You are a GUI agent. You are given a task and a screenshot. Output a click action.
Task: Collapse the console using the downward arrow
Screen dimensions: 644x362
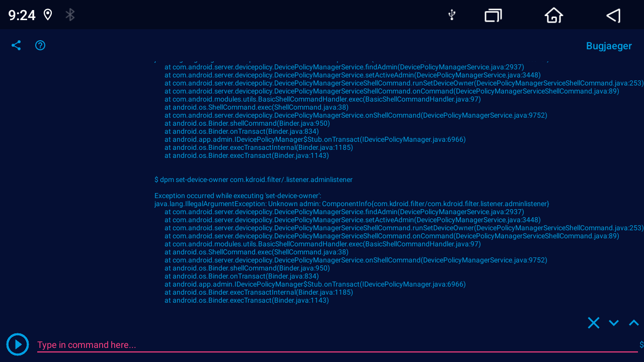613,322
